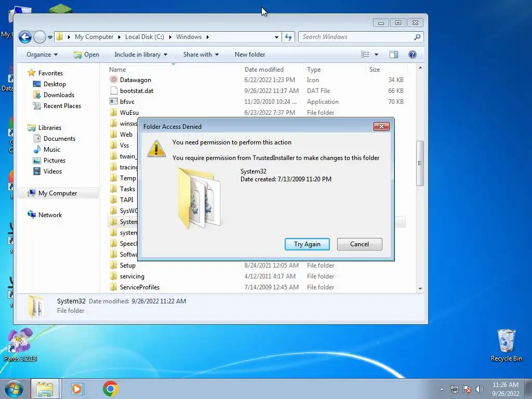The image size is (532, 399).
Task: Click the volume speaker tray icon
Action: coord(480,389)
